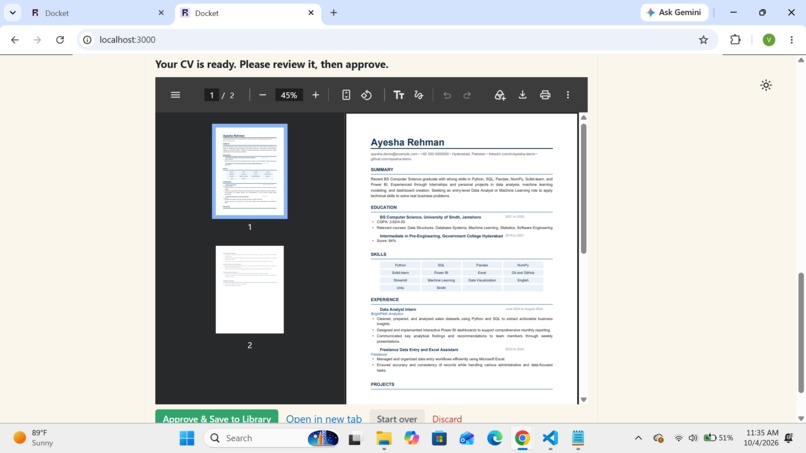Click Approve & Save to Library
806x453 pixels.
(216, 416)
